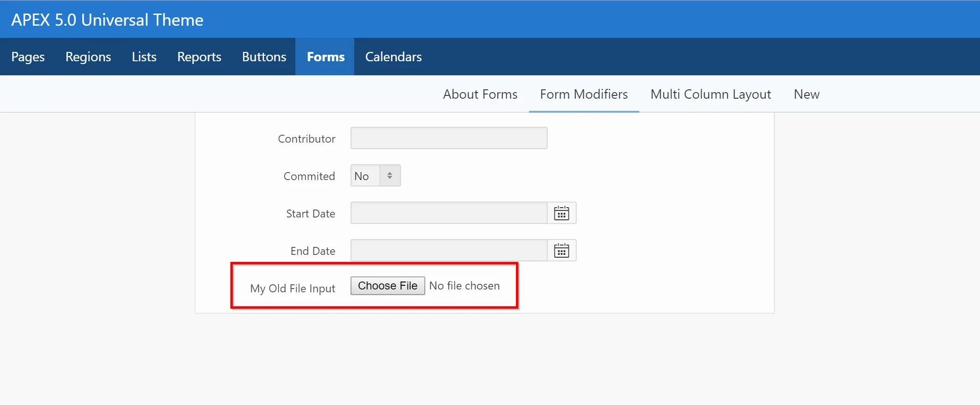Open the End Date calendar picker icon
980x405 pixels.
pyautogui.click(x=561, y=251)
